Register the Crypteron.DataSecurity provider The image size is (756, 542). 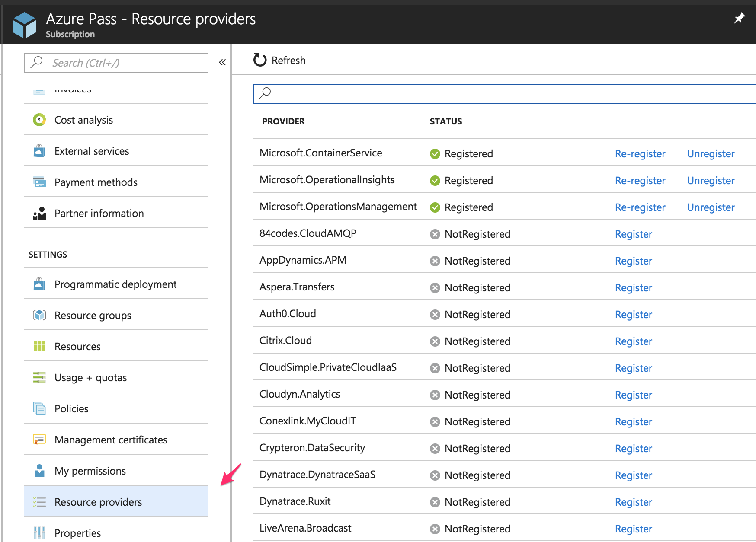(634, 449)
